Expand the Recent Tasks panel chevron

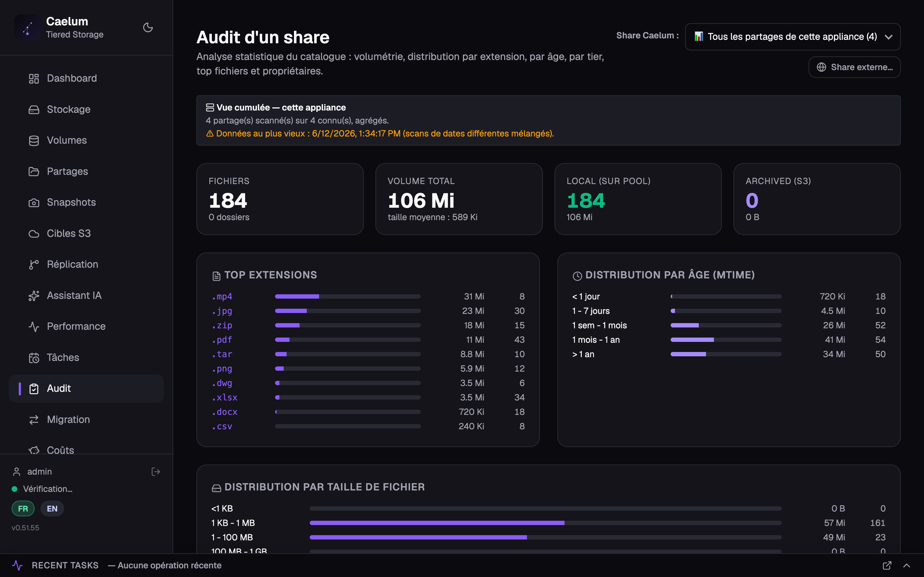[907, 565]
